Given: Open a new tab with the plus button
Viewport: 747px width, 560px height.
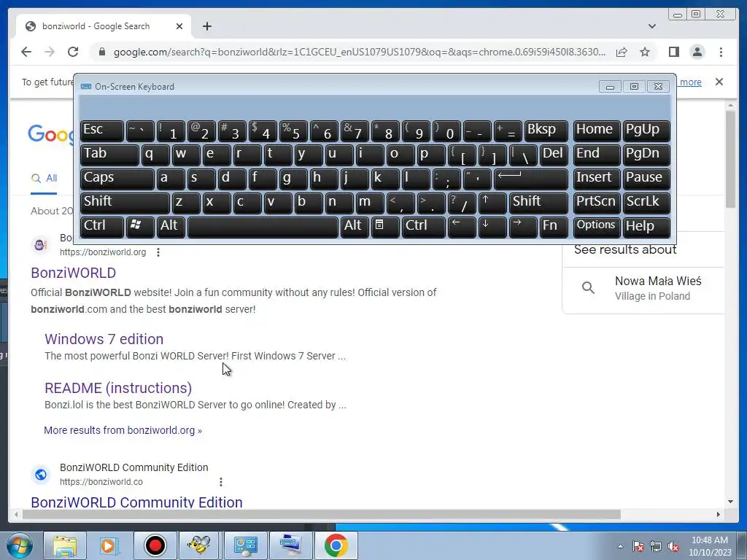Looking at the screenshot, I should point(206,26).
